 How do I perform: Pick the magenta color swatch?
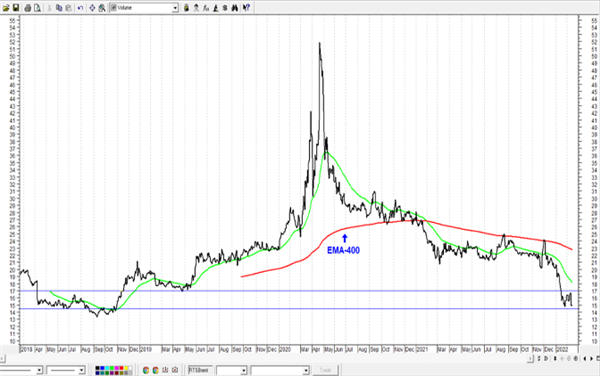point(116,368)
